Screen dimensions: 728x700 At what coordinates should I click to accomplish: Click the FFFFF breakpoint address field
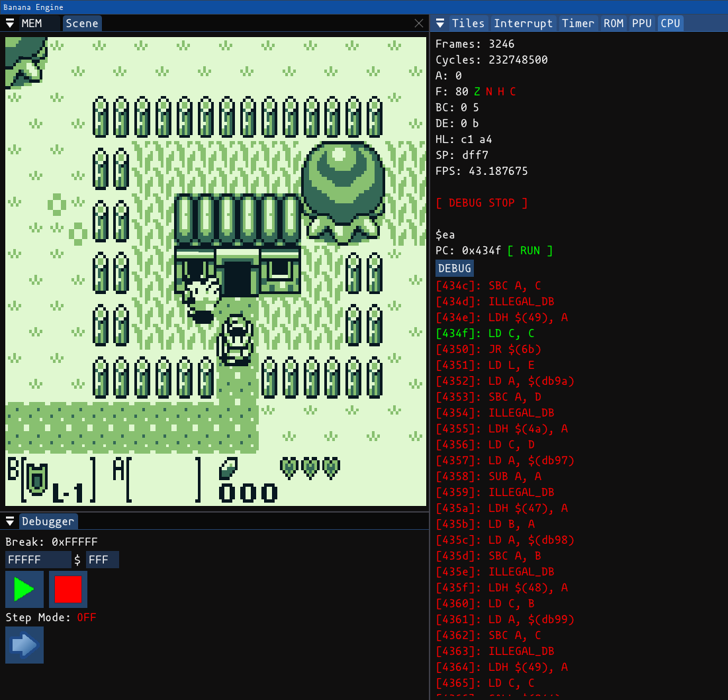(x=38, y=560)
